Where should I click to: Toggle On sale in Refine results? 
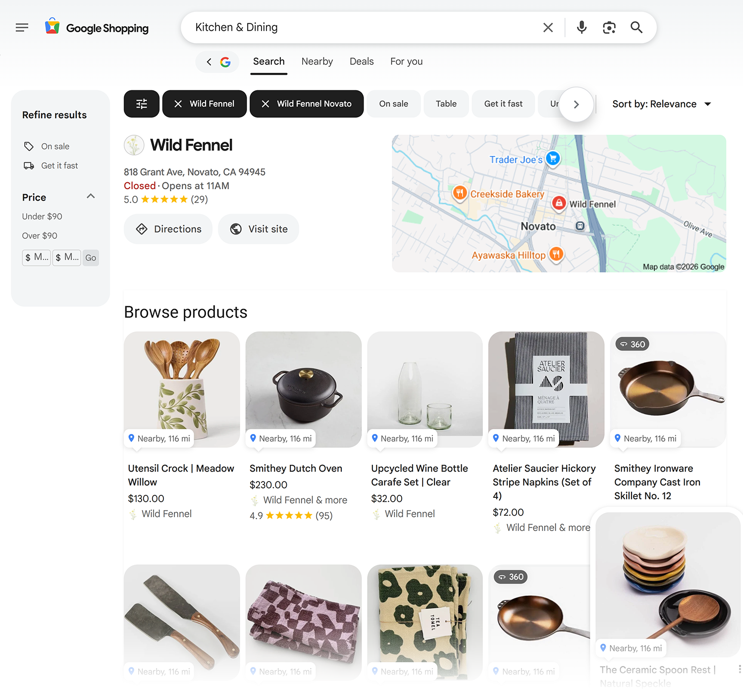pos(47,147)
